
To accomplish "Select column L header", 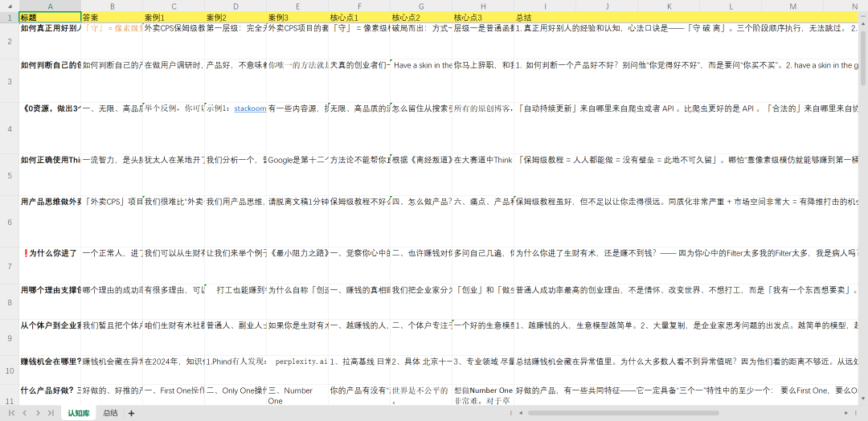I will pyautogui.click(x=731, y=6).
